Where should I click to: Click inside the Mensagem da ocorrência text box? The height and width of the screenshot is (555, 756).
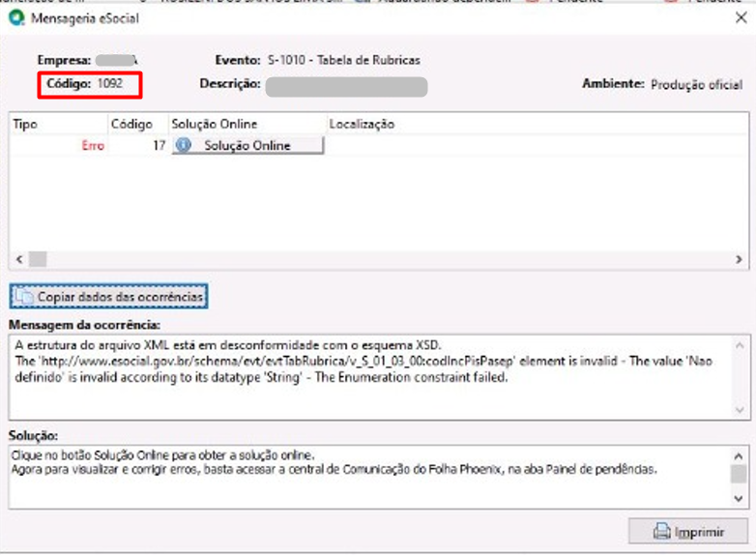370,377
